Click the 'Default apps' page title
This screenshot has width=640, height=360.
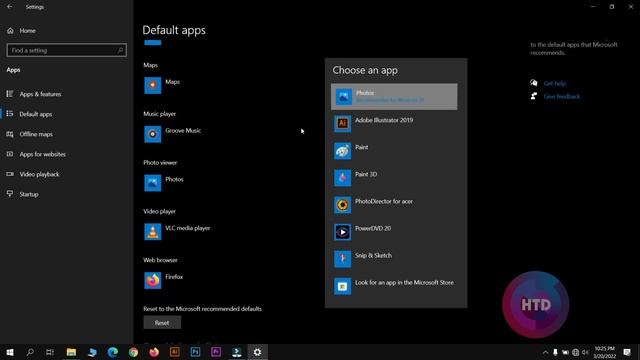[174, 30]
